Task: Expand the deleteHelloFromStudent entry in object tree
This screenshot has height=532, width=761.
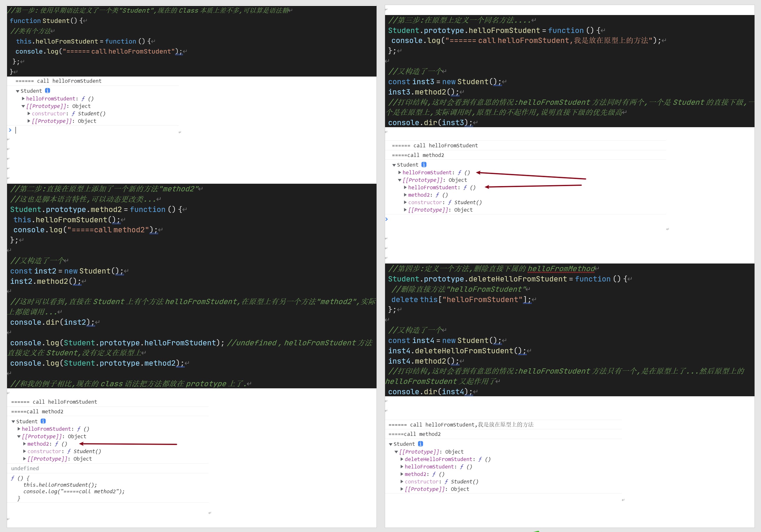Action: pyautogui.click(x=402, y=459)
